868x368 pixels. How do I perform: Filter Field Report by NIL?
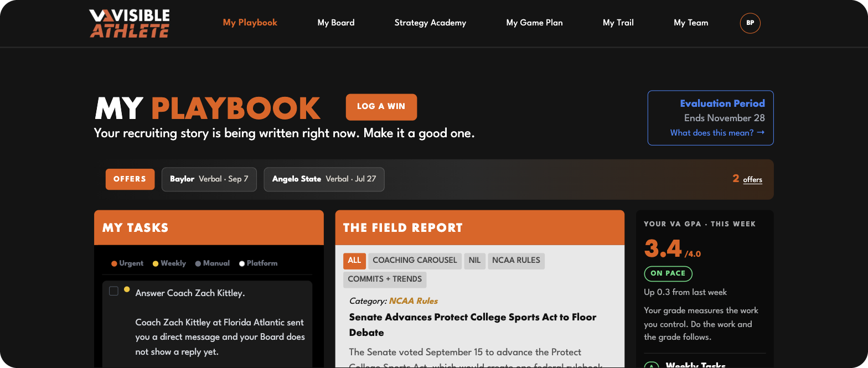tap(475, 261)
